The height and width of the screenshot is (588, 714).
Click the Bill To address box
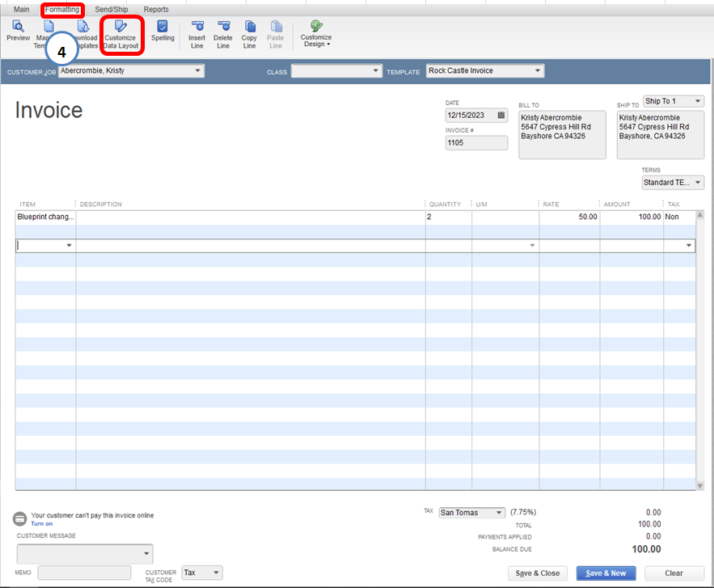click(x=562, y=135)
